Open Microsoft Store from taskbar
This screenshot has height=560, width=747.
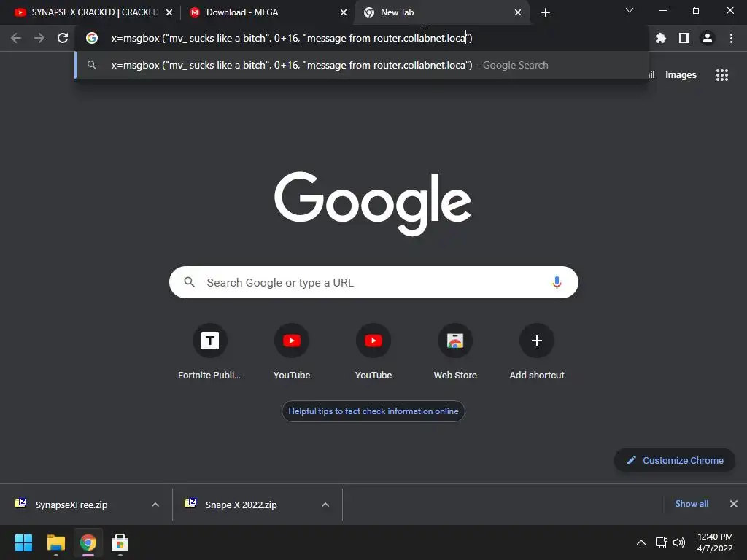click(x=120, y=542)
